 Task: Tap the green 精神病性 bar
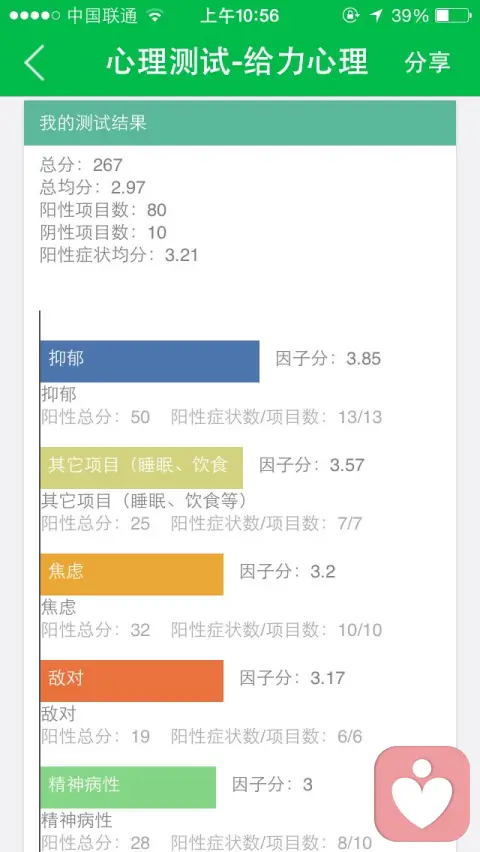pos(128,787)
